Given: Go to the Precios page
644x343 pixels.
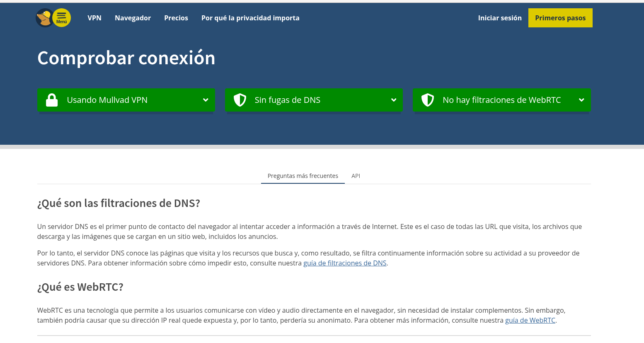Looking at the screenshot, I should coord(176,18).
